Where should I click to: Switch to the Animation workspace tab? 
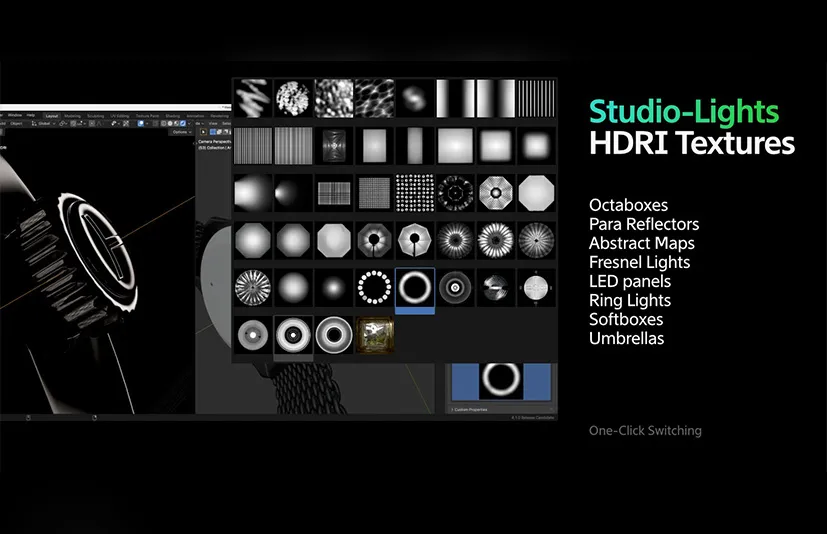tap(195, 116)
